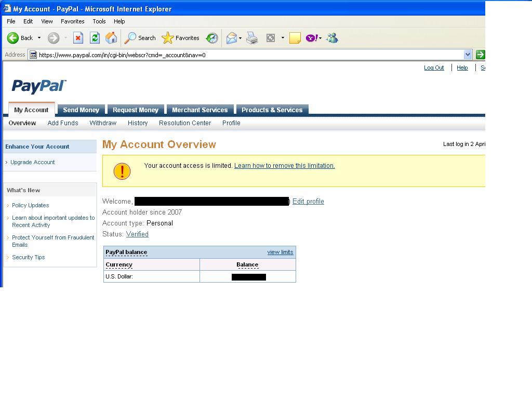Open Favorites star in the toolbar
This screenshot has width=532, height=399.
tap(168, 38)
